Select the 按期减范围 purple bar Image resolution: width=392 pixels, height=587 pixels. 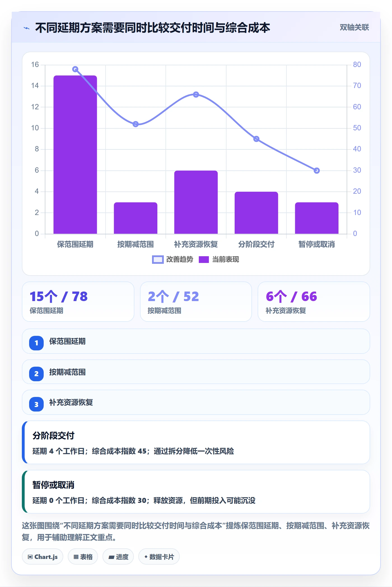click(136, 218)
